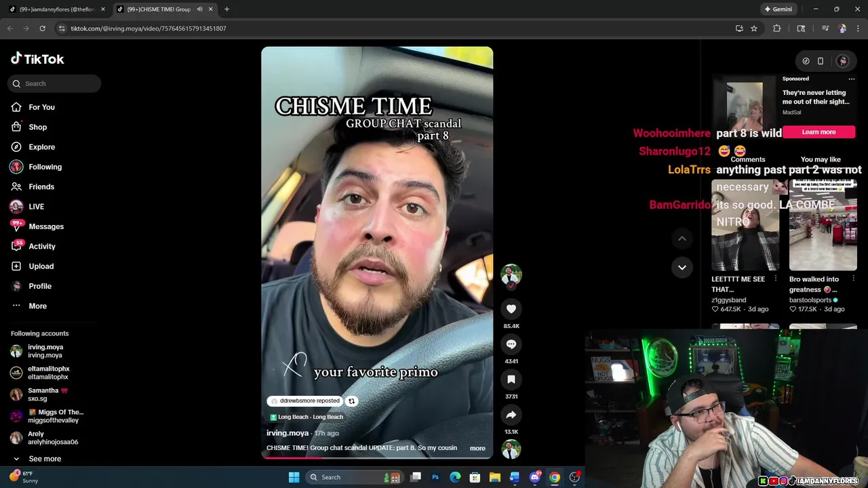
Task: Open Chrome extensions puzzle icon
Action: (777, 28)
